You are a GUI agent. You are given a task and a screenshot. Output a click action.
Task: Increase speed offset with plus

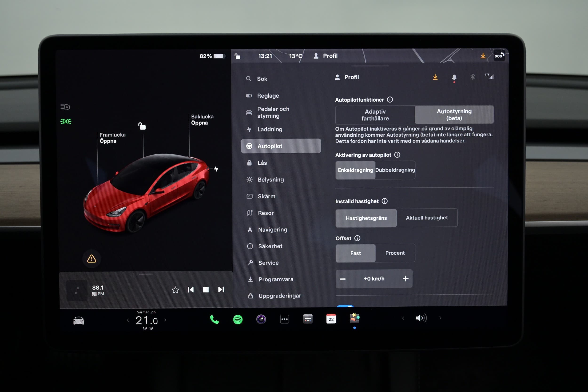click(x=405, y=278)
